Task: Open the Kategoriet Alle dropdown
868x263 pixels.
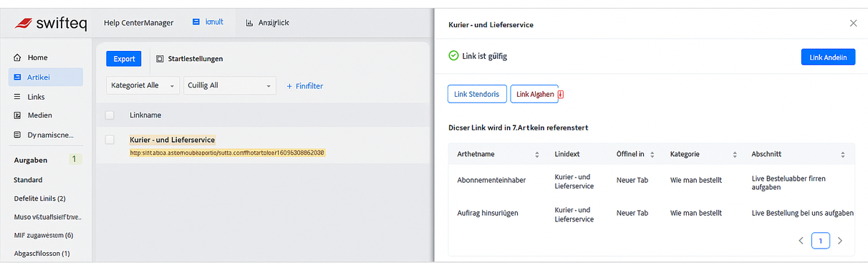Action: pos(143,85)
